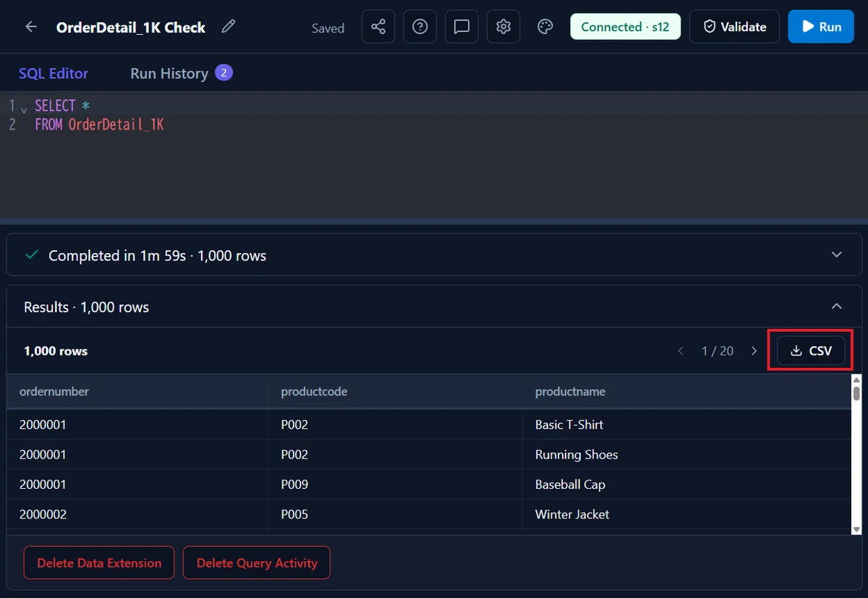868x598 pixels.
Task: Select the Running Shoes cell
Action: pos(687,454)
